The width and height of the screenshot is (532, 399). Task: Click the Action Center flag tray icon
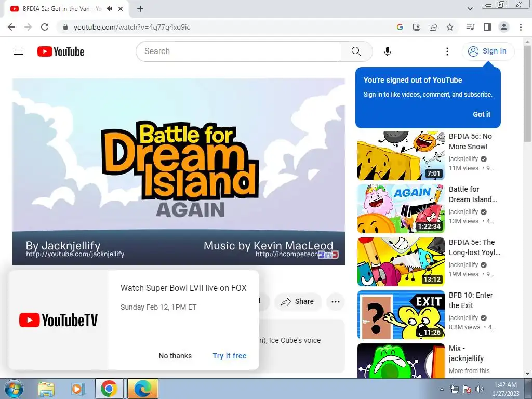[x=467, y=389]
